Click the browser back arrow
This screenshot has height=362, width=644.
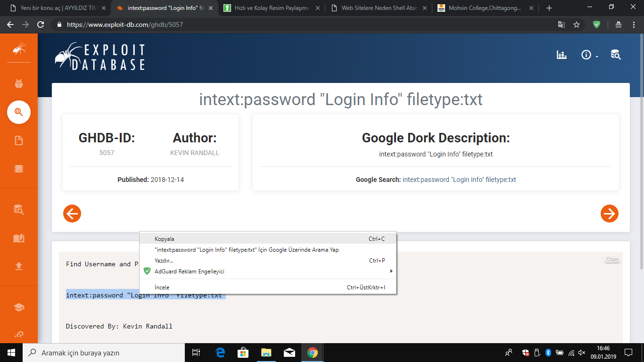coord(10,25)
